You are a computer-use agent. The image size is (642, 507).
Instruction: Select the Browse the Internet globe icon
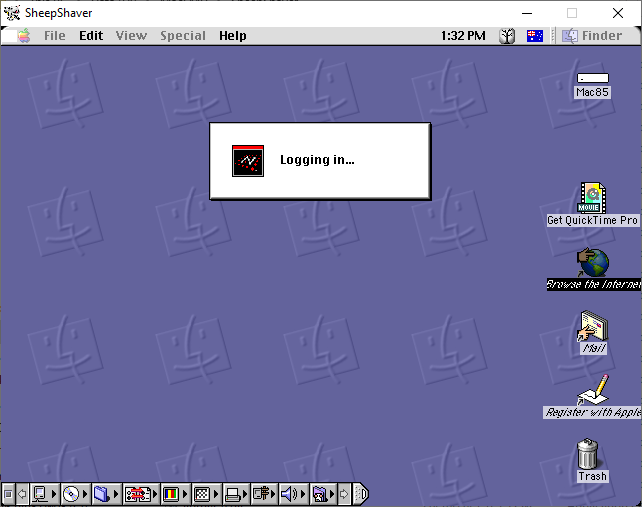[593, 263]
